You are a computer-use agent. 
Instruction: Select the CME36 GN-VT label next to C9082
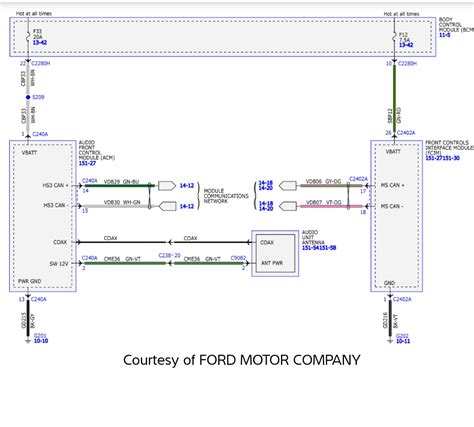202,259
